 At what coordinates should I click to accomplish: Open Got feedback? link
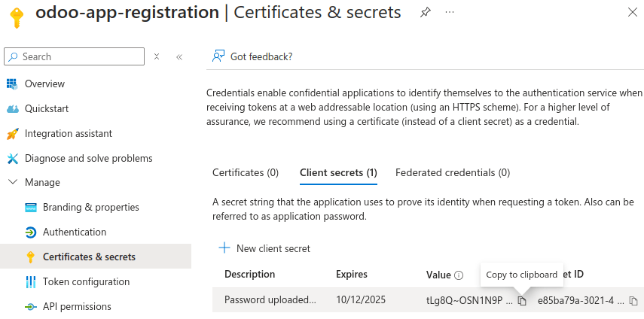[x=261, y=56]
